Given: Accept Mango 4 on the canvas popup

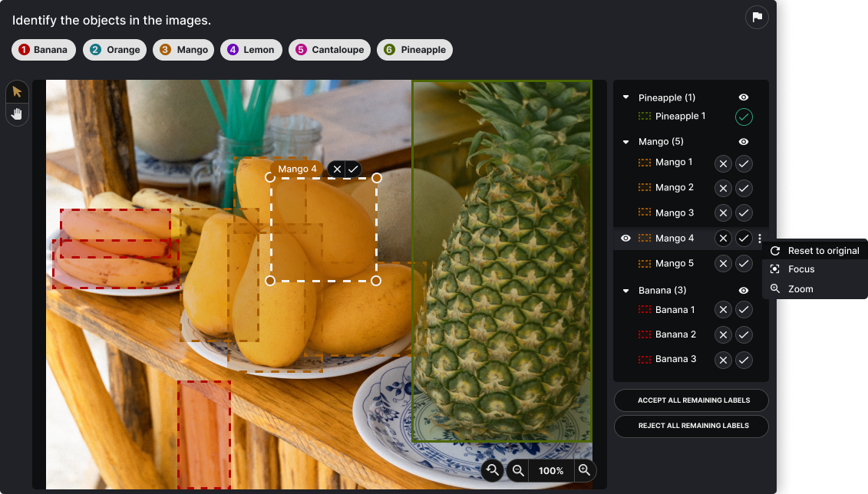Looking at the screenshot, I should [x=353, y=170].
